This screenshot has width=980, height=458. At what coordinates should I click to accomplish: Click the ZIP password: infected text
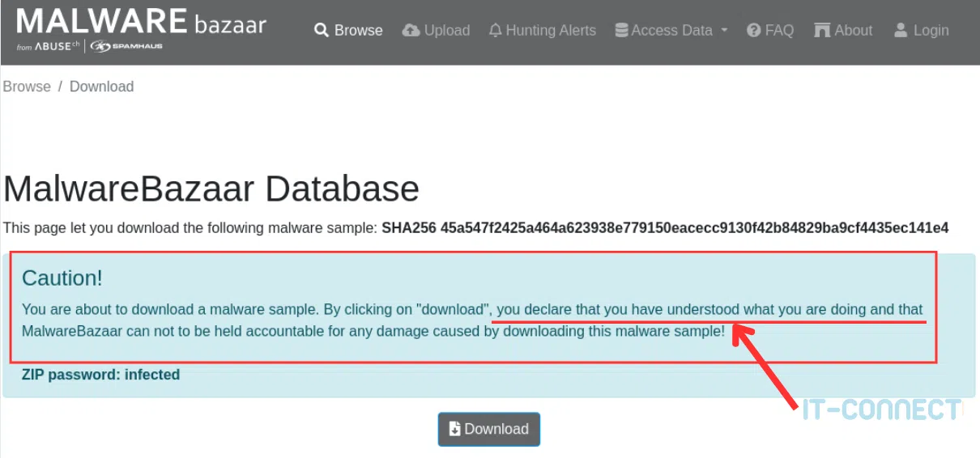(x=100, y=375)
